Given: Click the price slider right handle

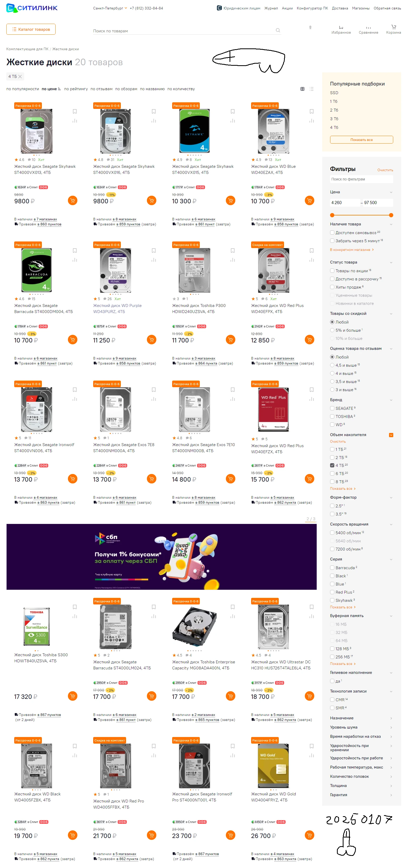Looking at the screenshot, I should 391,215.
